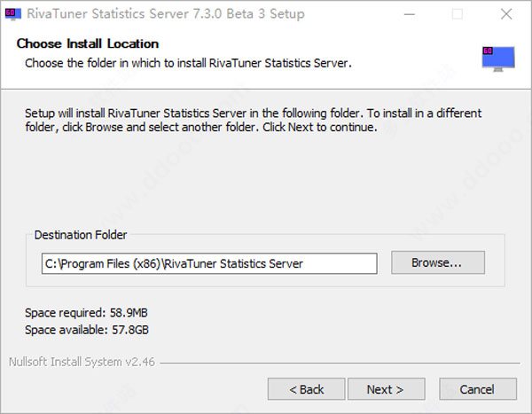Viewport: 532px width, 414px height.
Task: Click the disabled maximize button
Action: [458, 14]
